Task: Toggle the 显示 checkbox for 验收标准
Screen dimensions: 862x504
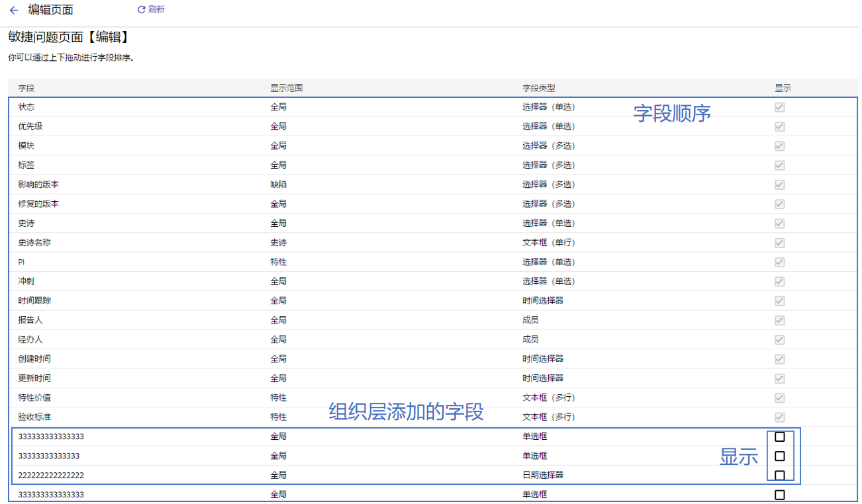Action: 780,417
